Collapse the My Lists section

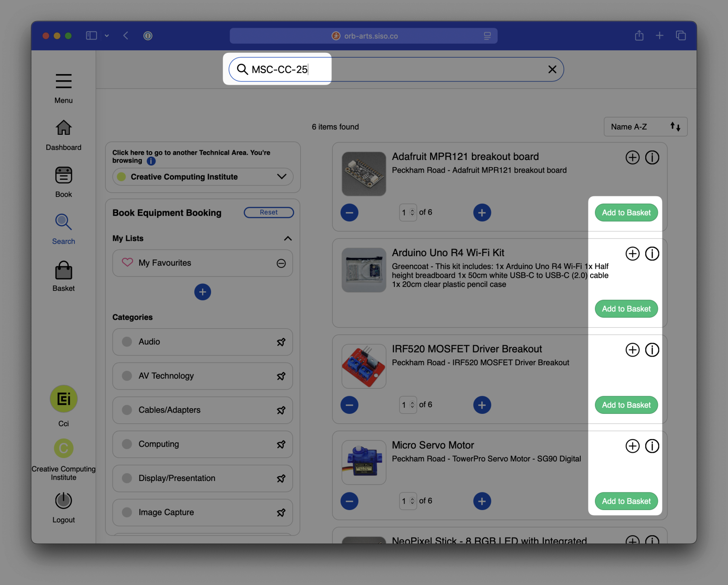[x=288, y=238]
